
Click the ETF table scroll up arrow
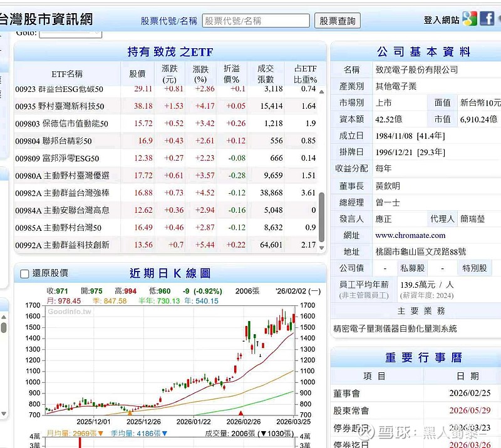click(x=322, y=92)
